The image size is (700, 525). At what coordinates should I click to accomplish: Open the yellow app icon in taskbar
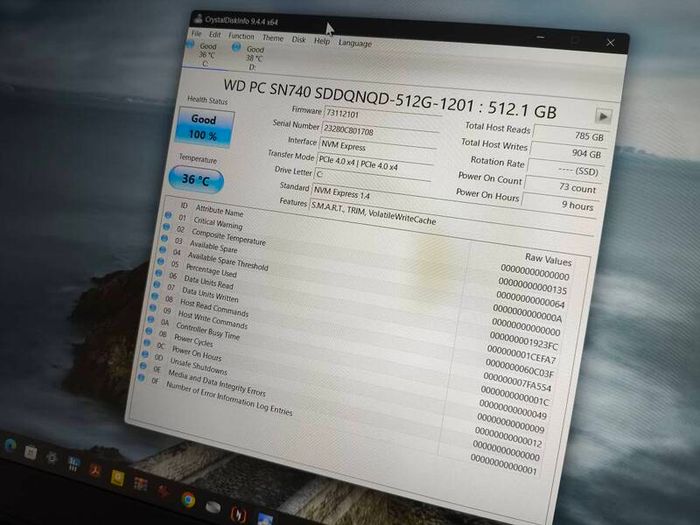(117, 478)
